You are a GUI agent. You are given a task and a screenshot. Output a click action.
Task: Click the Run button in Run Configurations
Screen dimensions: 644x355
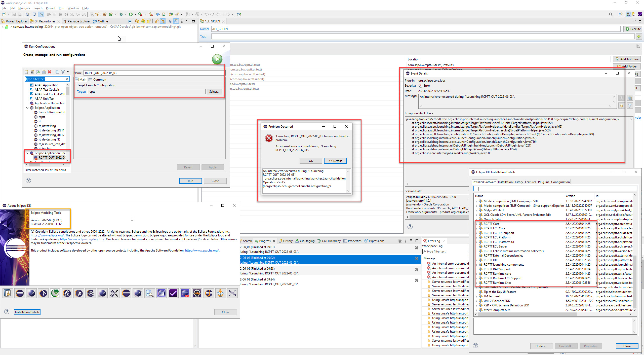tap(190, 181)
